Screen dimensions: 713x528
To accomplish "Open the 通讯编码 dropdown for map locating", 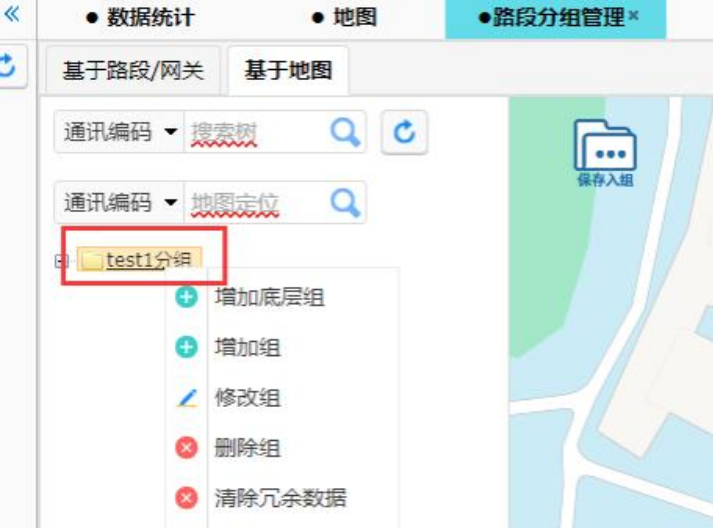I will 119,203.
